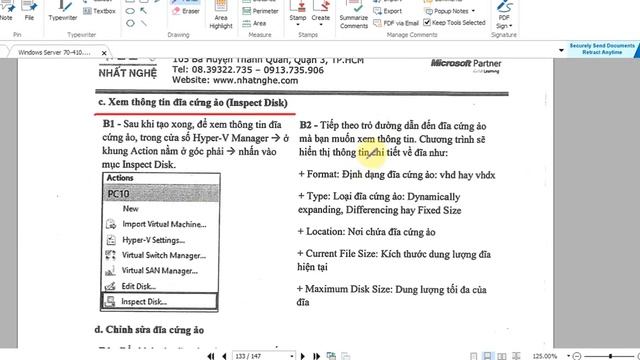The height and width of the screenshot is (360, 640).
Task: Click 'Virtual SAN Manager...' text
Action: click(x=160, y=271)
